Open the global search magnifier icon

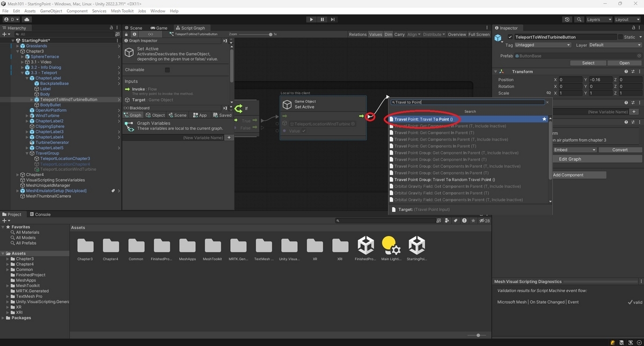[x=579, y=19]
